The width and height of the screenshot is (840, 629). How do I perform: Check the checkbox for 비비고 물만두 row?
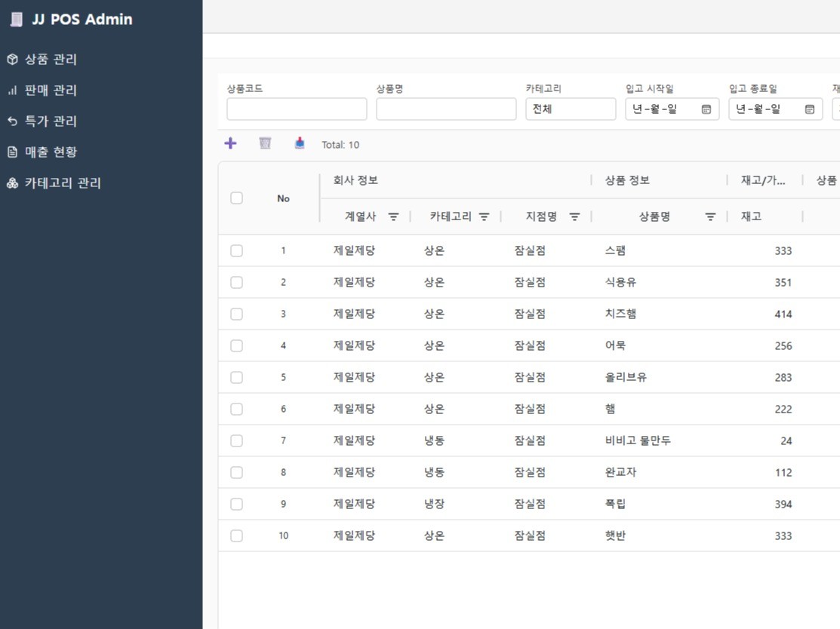pos(236,440)
